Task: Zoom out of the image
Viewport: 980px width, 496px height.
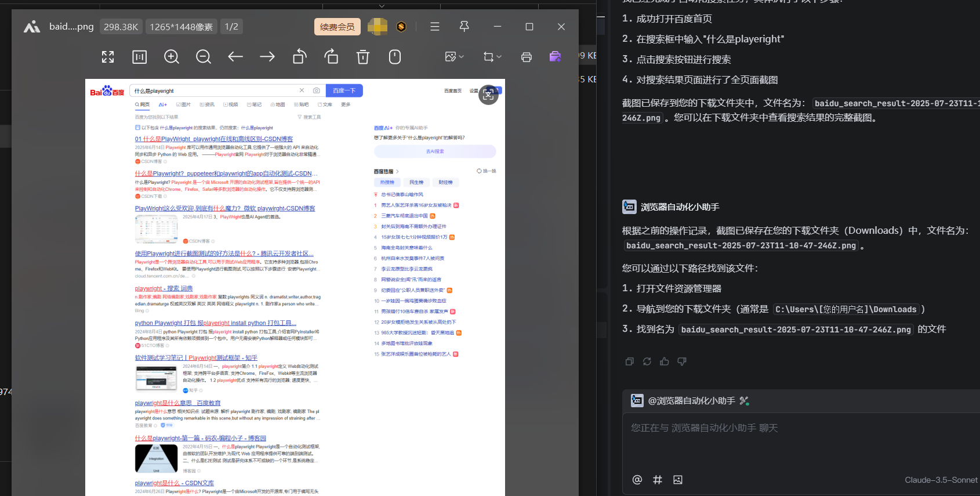Action: coord(204,57)
